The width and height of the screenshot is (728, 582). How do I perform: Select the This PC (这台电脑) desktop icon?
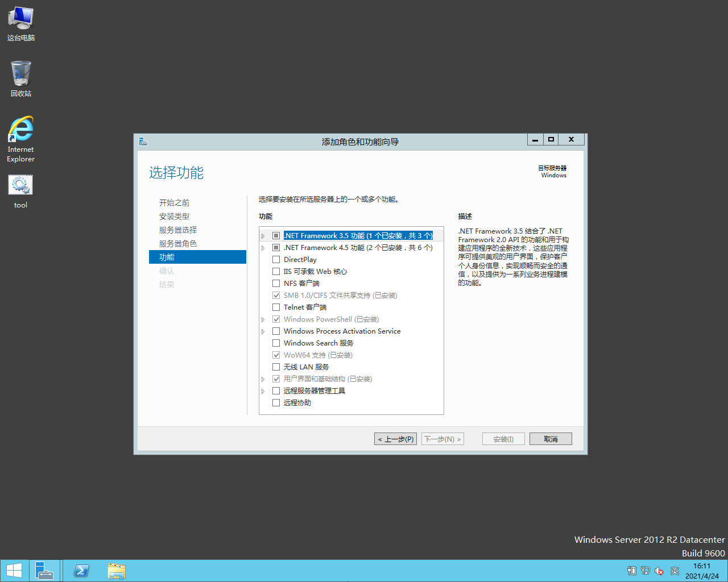click(x=20, y=24)
